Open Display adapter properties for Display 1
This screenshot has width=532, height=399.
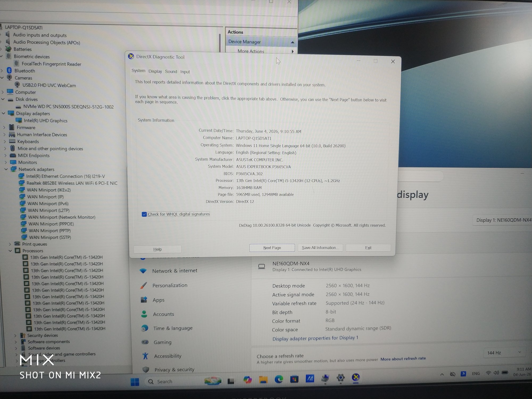coord(315,338)
